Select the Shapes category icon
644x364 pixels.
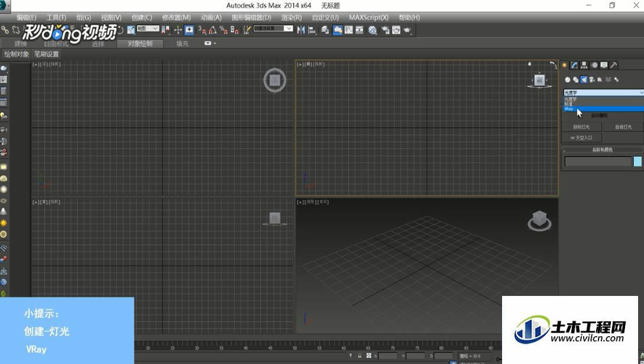(576, 80)
